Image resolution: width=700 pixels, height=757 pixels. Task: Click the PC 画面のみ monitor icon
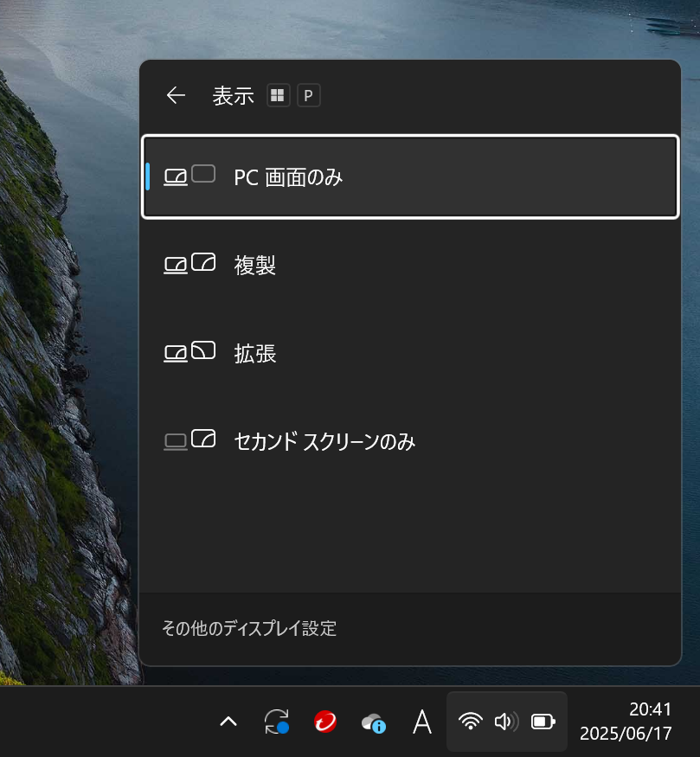189,176
